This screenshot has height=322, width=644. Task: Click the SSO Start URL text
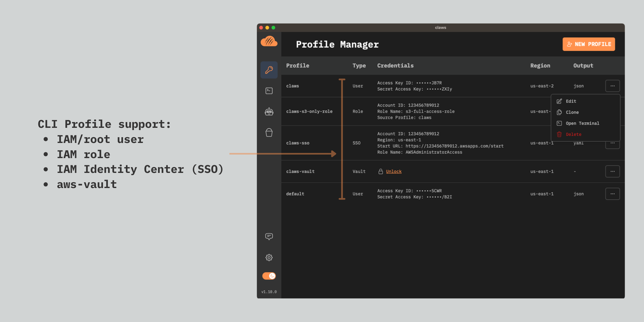[x=440, y=146]
